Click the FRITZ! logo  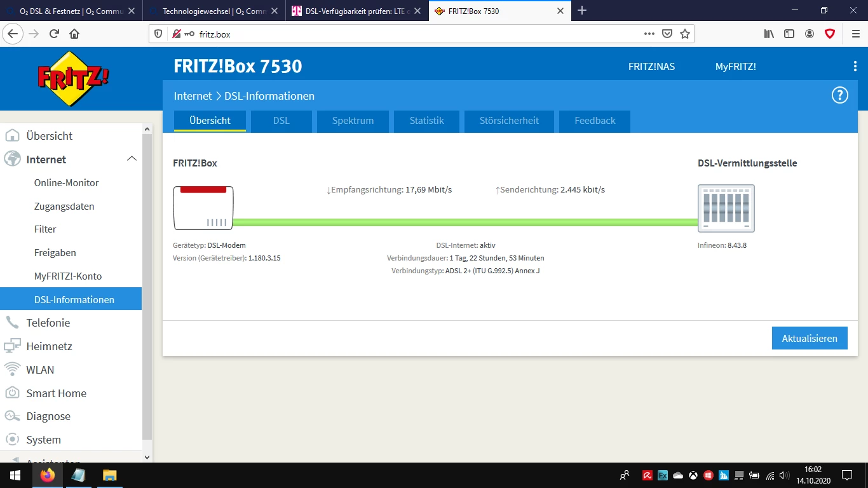73,79
